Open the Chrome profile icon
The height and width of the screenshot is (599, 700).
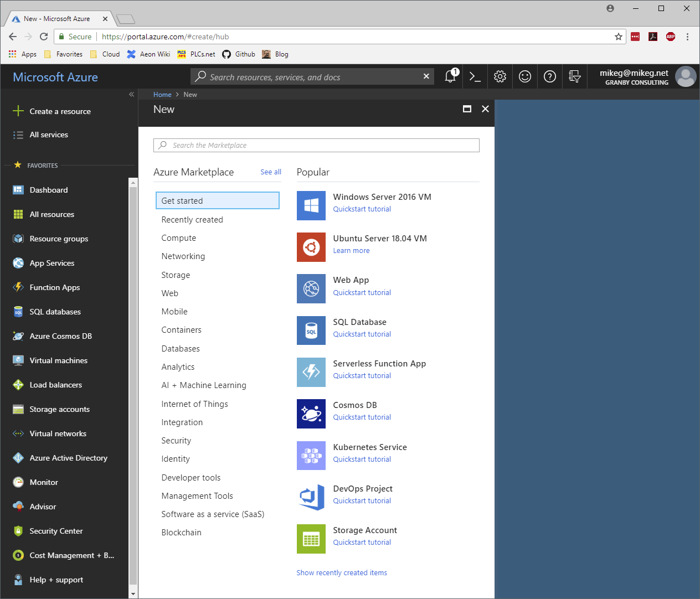pyautogui.click(x=610, y=8)
